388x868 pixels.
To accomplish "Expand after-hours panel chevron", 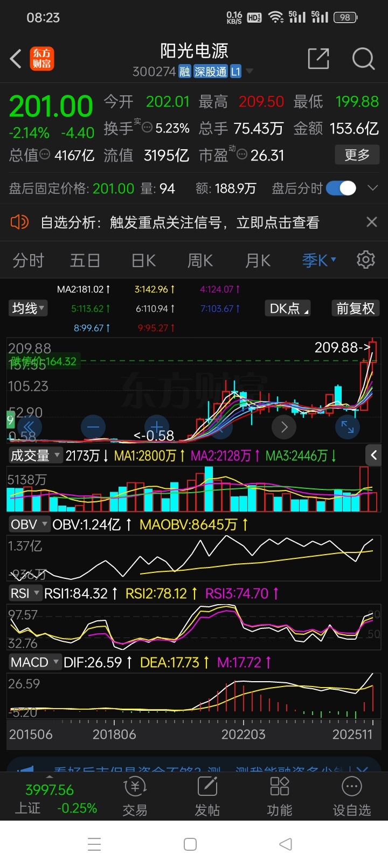I will (x=372, y=188).
